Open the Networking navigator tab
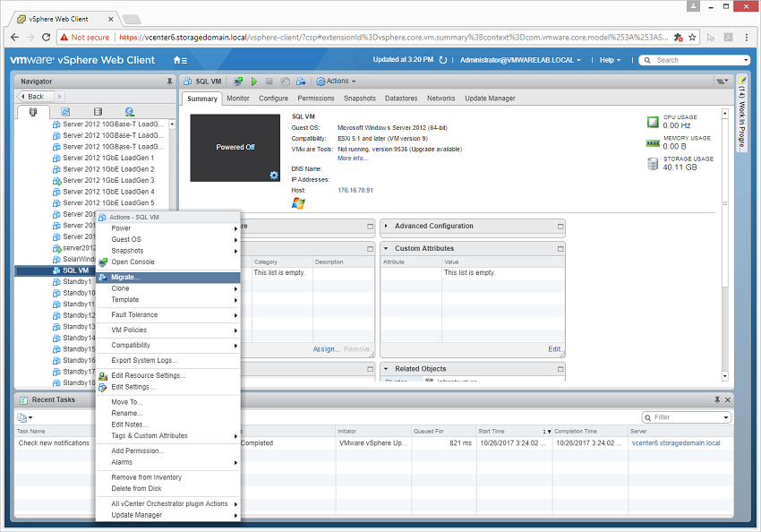Image resolution: width=761 pixels, height=532 pixels. tap(129, 112)
